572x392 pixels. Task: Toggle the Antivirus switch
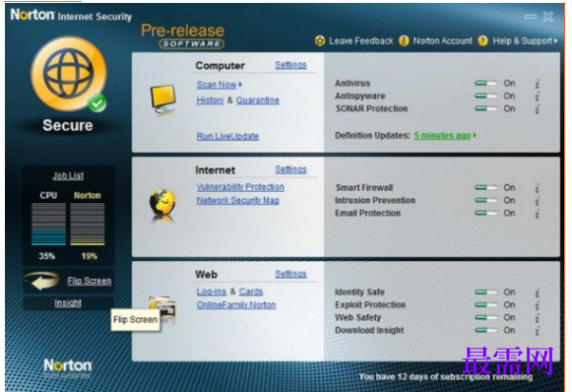click(486, 83)
